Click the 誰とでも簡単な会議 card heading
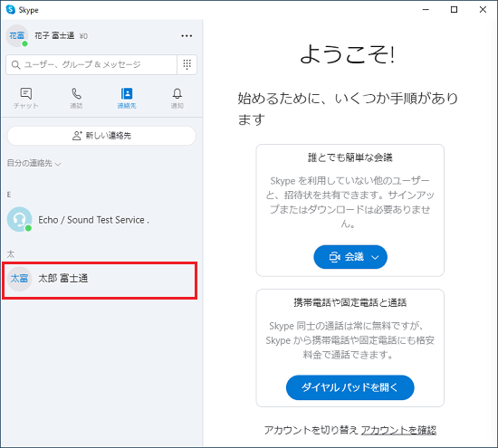498x448 pixels. pos(350,157)
